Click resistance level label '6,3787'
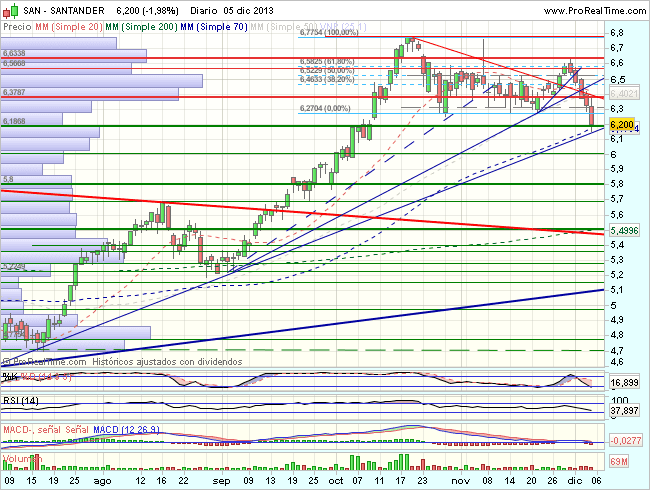This screenshot has width=650, height=490. 14,92
